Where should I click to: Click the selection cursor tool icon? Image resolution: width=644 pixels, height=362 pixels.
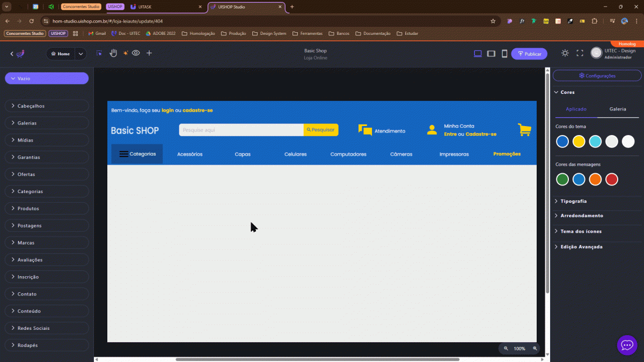pos(99,53)
